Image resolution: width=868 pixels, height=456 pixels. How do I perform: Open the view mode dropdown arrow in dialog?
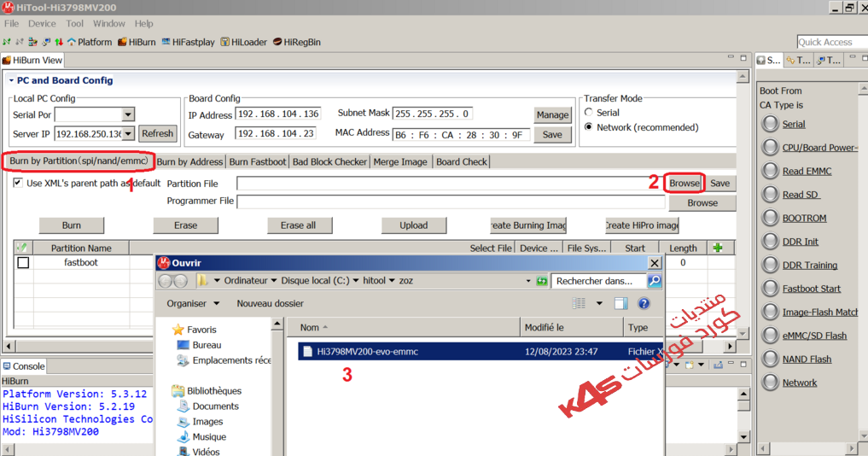pyautogui.click(x=599, y=303)
